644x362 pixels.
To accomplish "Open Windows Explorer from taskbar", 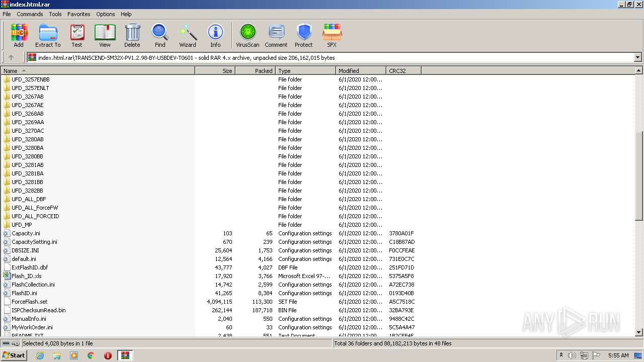I will (x=57, y=355).
